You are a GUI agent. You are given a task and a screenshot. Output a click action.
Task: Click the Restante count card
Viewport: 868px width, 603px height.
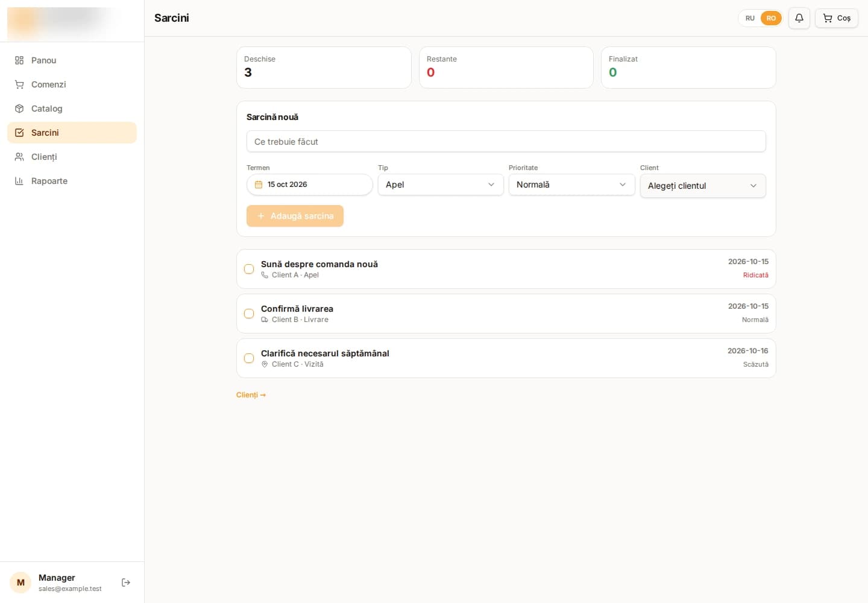(x=506, y=68)
